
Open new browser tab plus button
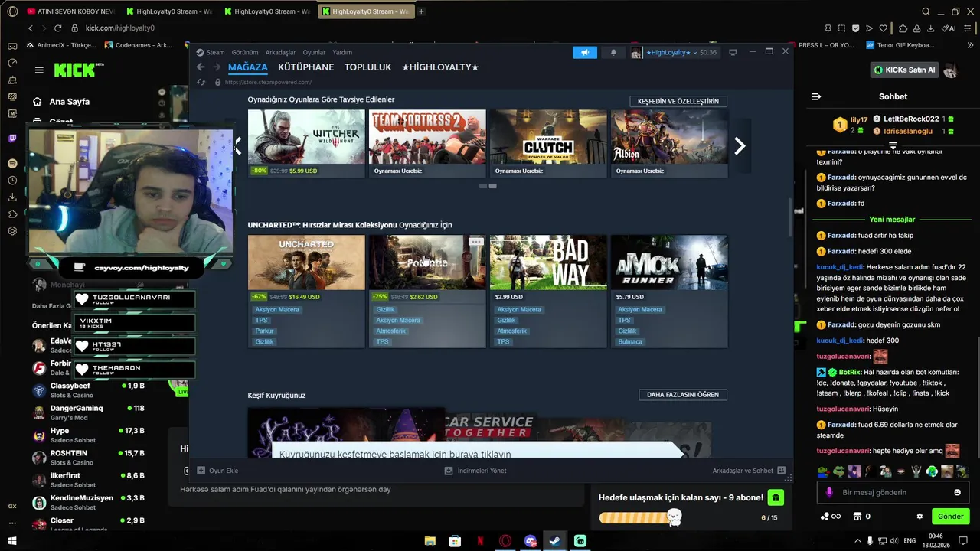tap(421, 11)
